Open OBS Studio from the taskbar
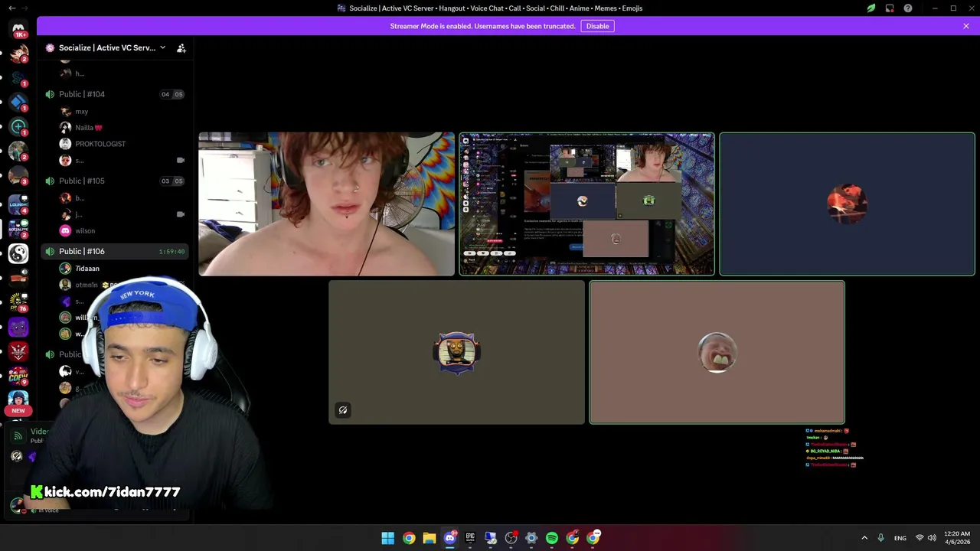 511,538
